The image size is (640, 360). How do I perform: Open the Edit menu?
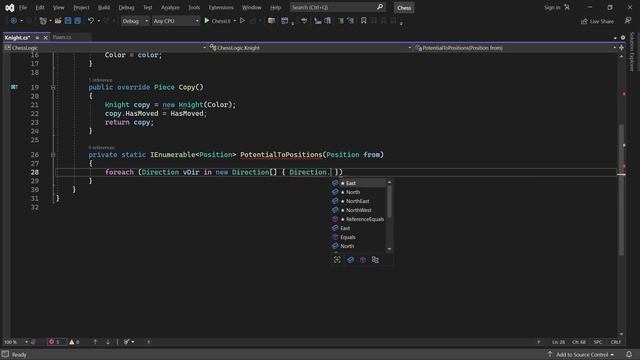(40, 7)
